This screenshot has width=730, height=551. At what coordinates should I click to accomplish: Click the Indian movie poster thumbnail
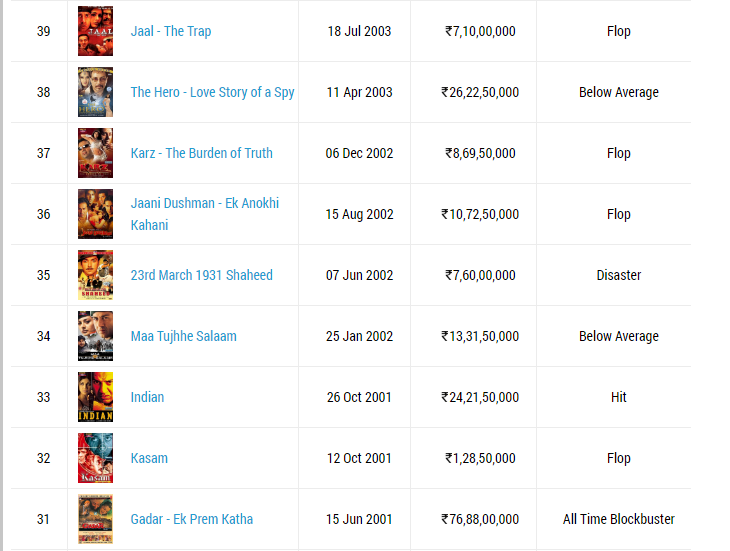point(95,397)
